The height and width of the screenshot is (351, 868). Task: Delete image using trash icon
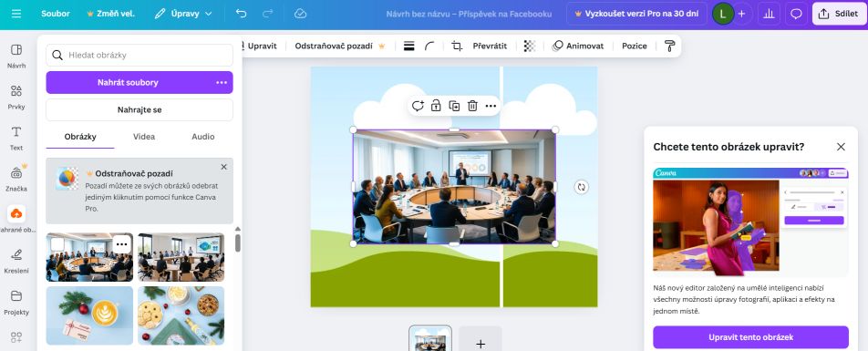(472, 106)
